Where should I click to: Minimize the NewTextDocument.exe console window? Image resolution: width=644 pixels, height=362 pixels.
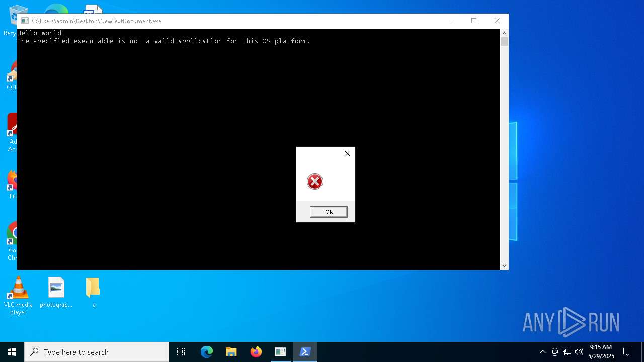(x=451, y=21)
